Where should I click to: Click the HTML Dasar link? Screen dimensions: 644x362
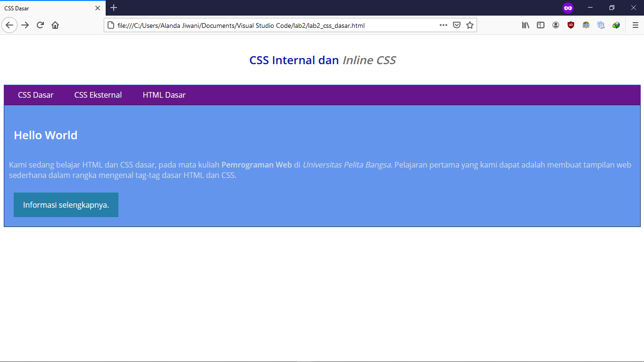tap(164, 94)
